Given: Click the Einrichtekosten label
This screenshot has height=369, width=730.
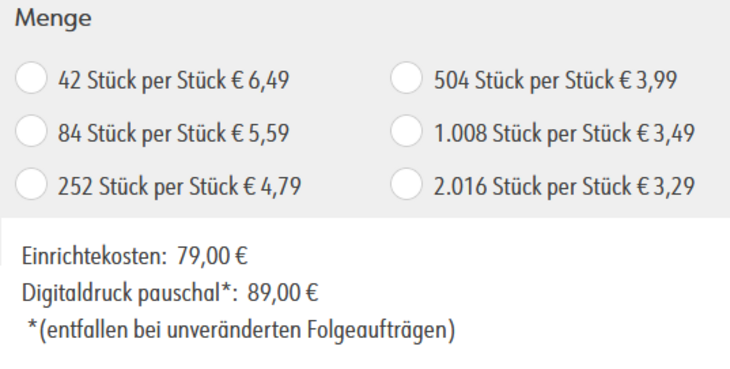Looking at the screenshot, I should pyautogui.click(x=94, y=256).
